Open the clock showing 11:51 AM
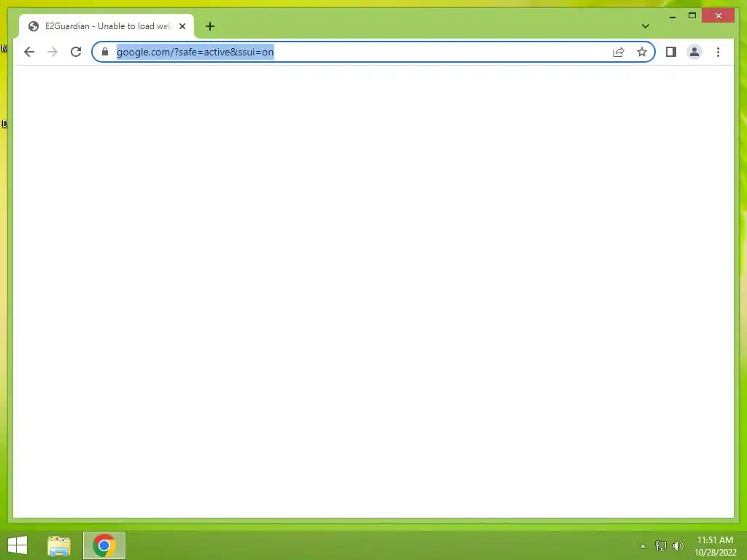Image resolution: width=747 pixels, height=560 pixels. click(715, 546)
